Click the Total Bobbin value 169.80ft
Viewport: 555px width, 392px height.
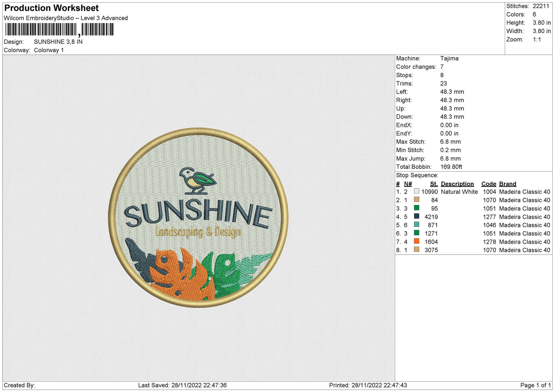(x=451, y=167)
